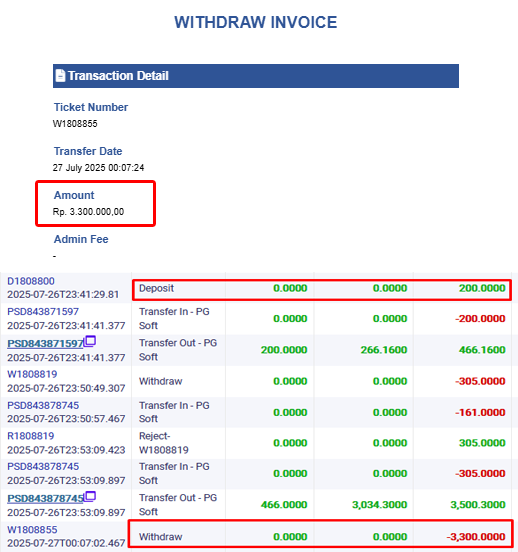Click the Transaction Detail header bar
The image size is (518, 552).
coord(256,76)
